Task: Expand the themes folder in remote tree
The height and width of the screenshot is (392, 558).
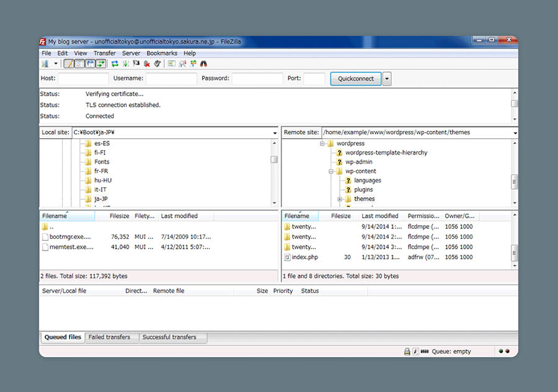Action: click(x=340, y=199)
